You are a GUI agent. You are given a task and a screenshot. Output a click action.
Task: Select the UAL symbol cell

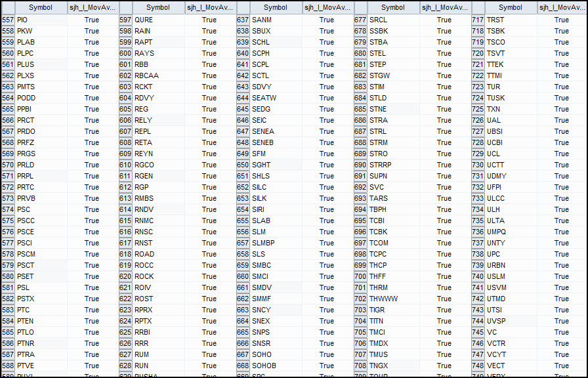tap(511, 120)
